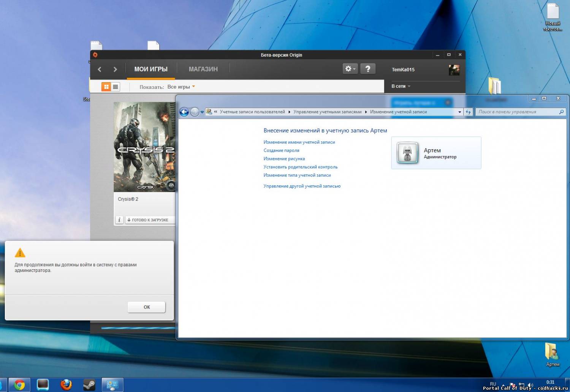The height and width of the screenshot is (392, 570).
Task: Open Изменение типа учетной записи link
Action: 297,175
